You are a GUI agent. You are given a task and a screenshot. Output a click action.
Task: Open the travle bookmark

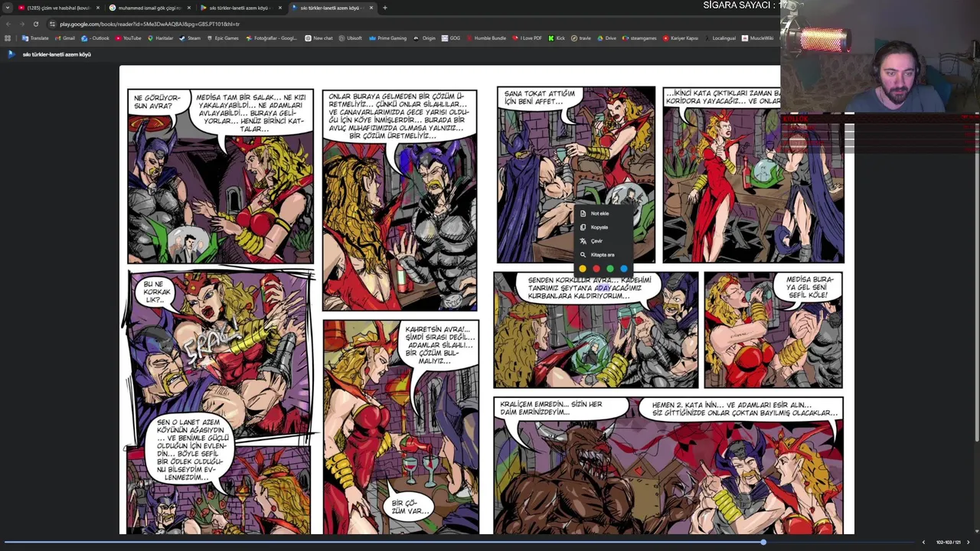coord(581,38)
